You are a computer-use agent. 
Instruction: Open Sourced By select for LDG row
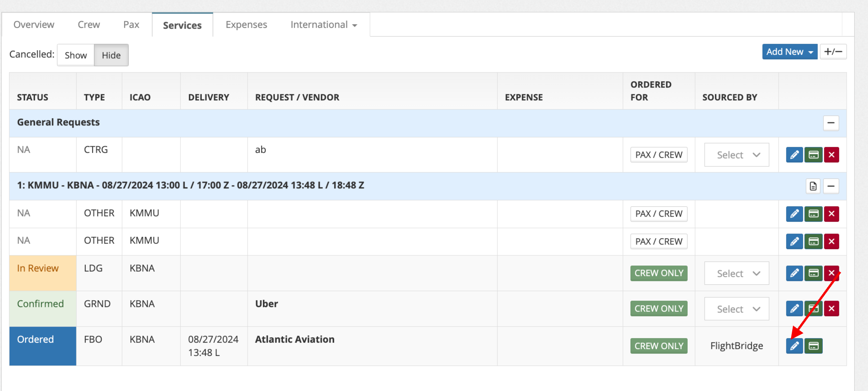tap(736, 273)
